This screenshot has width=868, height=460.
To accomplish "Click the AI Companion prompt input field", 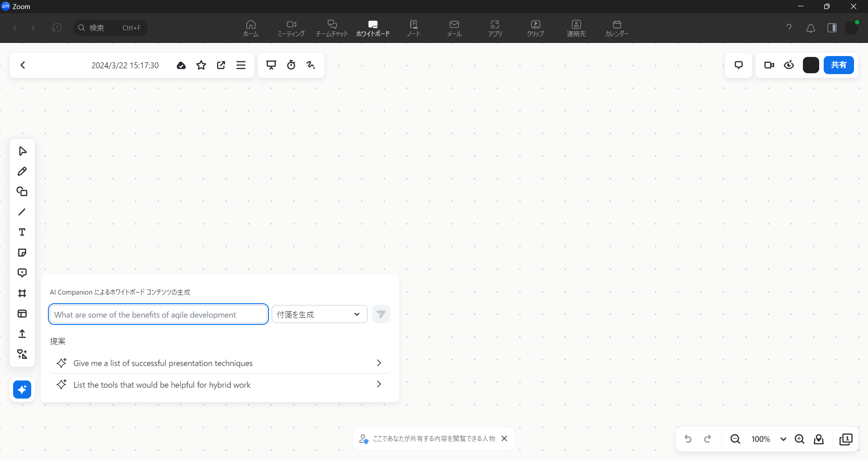I will click(x=158, y=314).
